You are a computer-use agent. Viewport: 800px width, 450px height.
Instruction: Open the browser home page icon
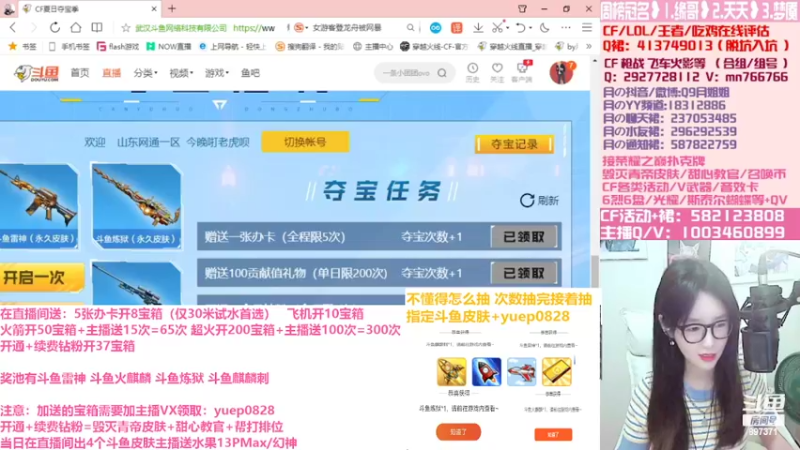pos(76,28)
